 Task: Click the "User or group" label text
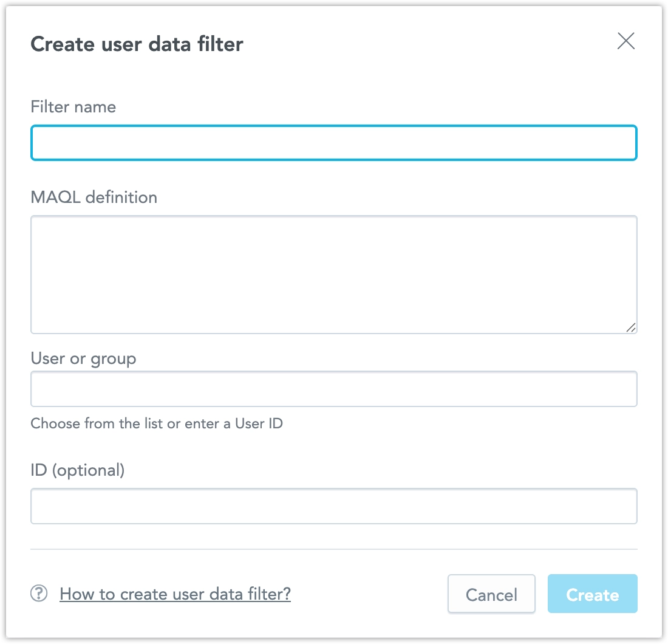pyautogui.click(x=83, y=358)
